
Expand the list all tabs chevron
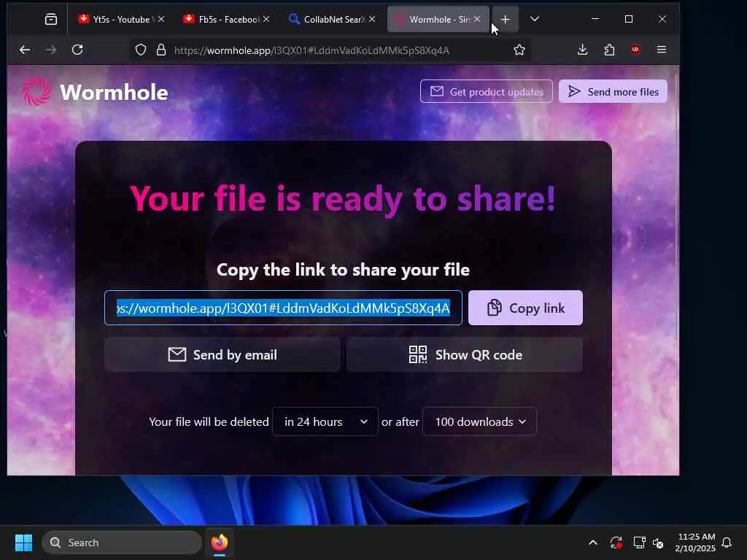coord(535,19)
